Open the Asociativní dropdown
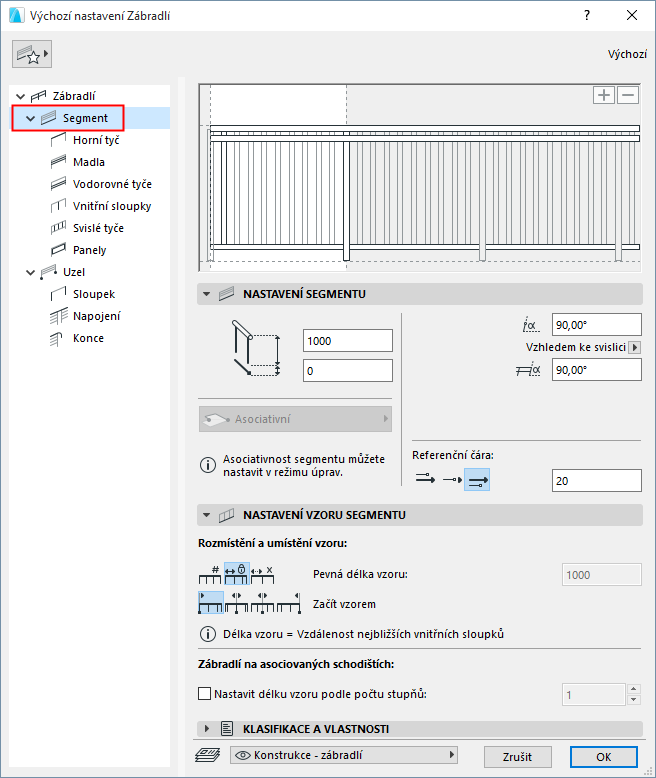656x778 pixels. tap(295, 419)
